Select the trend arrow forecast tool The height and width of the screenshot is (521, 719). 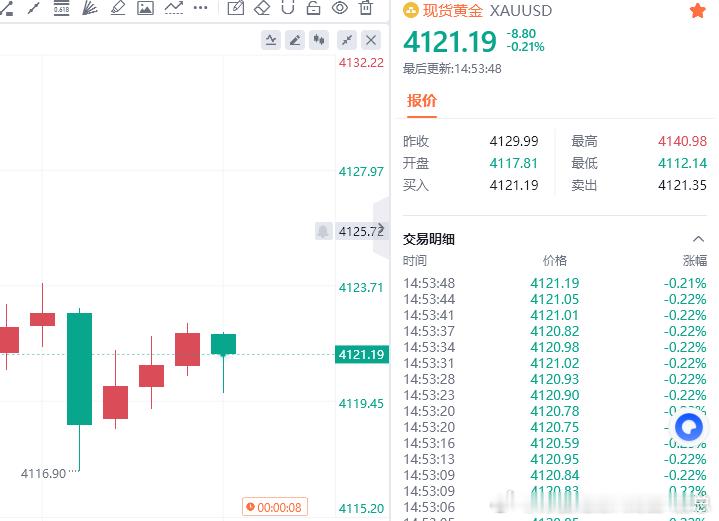click(174, 7)
